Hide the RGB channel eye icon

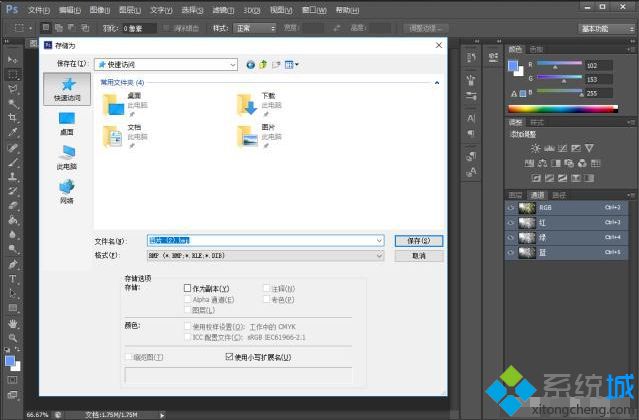tap(511, 208)
